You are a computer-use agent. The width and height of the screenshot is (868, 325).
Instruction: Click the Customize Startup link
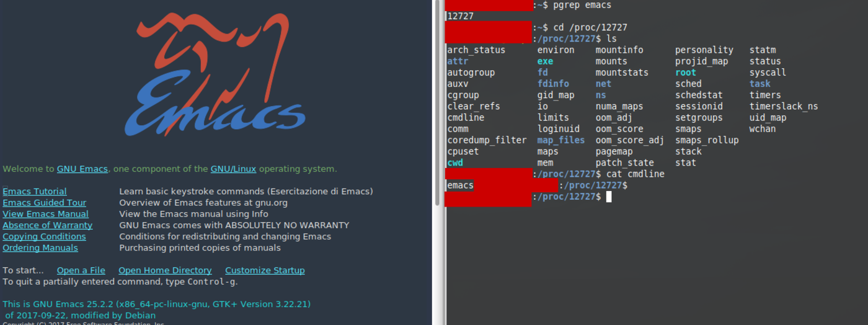point(265,270)
